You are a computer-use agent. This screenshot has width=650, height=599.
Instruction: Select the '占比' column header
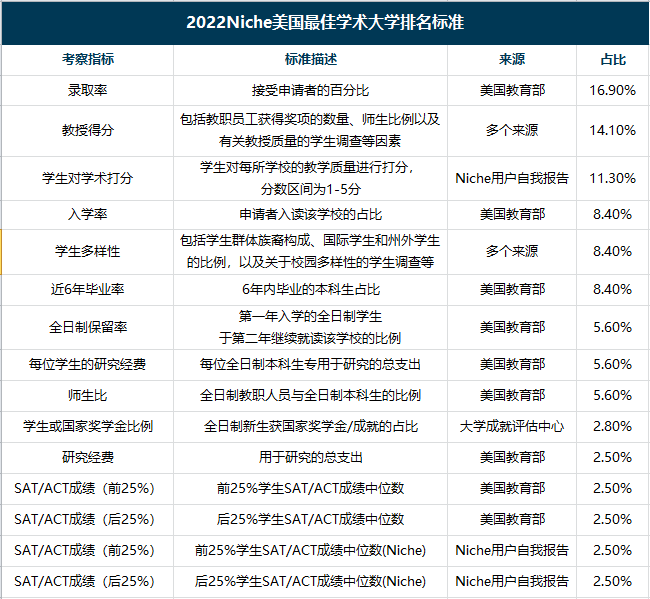(613, 59)
